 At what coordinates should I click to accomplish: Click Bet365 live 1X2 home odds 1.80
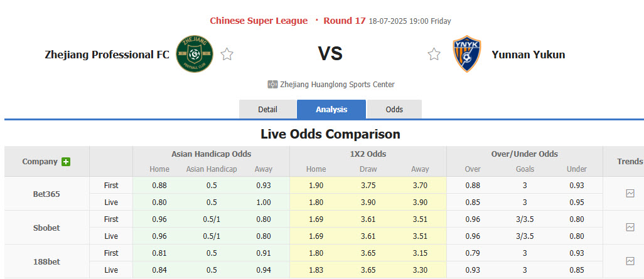[x=316, y=202]
